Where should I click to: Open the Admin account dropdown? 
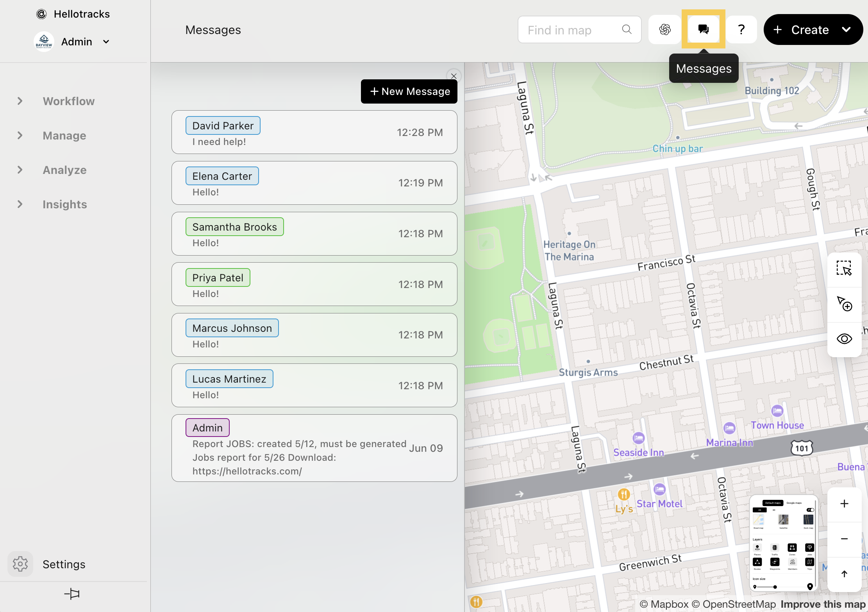point(106,42)
